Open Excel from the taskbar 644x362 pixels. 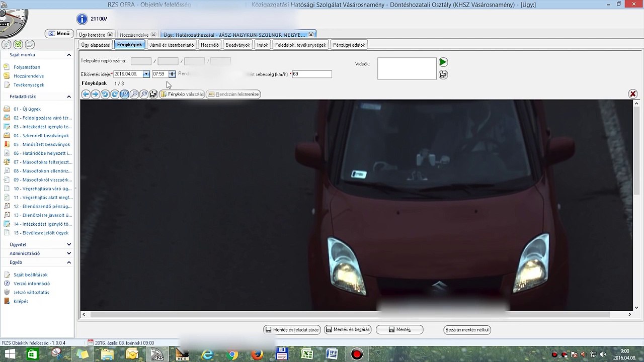click(x=307, y=354)
